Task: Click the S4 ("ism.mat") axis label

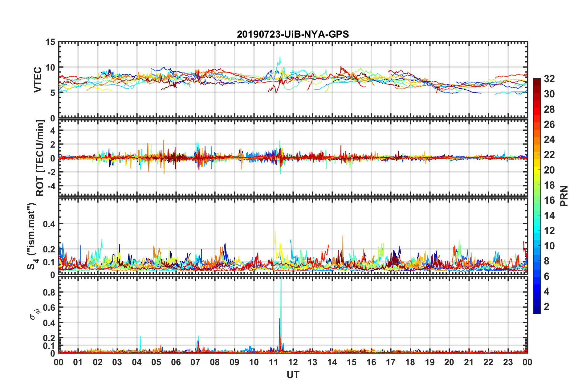Action: point(32,236)
